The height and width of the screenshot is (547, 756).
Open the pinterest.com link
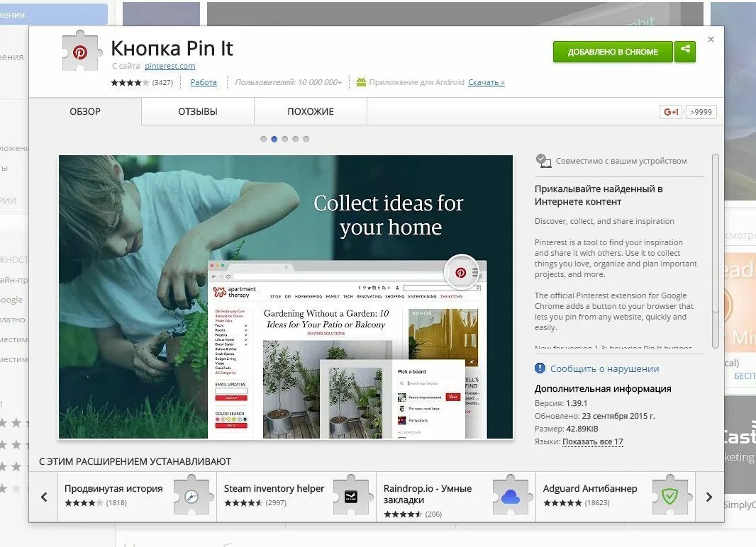169,66
